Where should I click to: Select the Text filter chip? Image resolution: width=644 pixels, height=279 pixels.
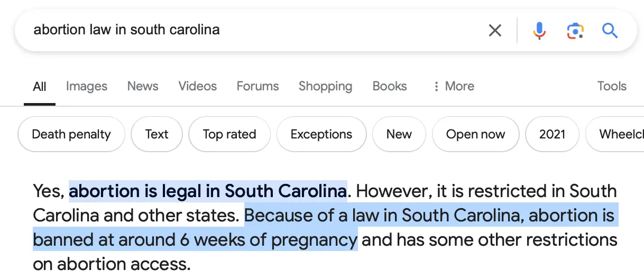click(x=157, y=134)
